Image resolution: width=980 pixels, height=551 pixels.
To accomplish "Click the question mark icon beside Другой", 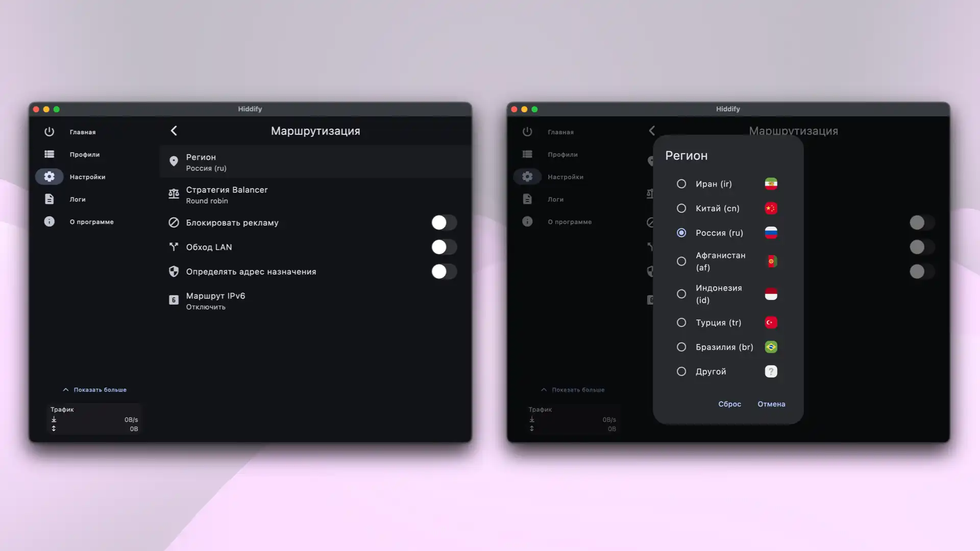I will click(771, 371).
